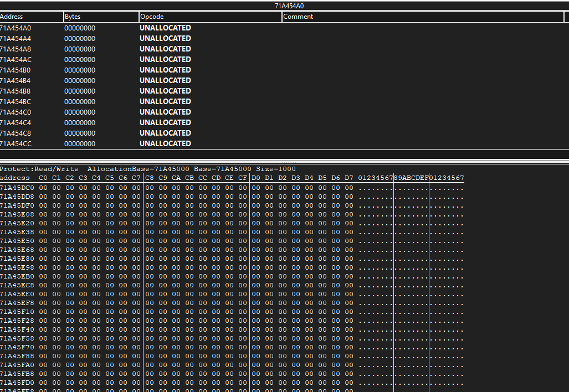Select the last byte in hex row 71A45E50
This screenshot has width=569, height=392.
[349, 241]
